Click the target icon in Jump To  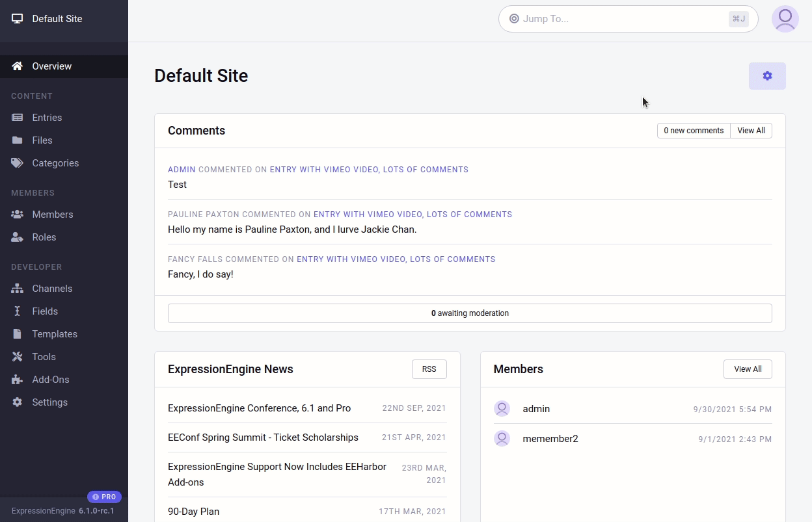click(514, 19)
